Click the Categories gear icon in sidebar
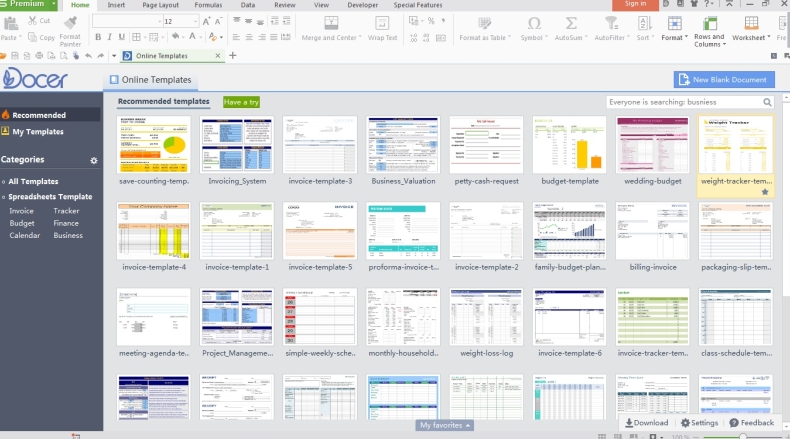 [x=94, y=160]
